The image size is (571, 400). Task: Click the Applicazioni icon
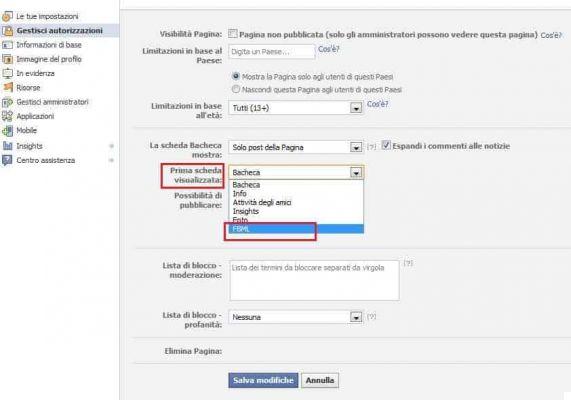pyautogui.click(x=7, y=116)
